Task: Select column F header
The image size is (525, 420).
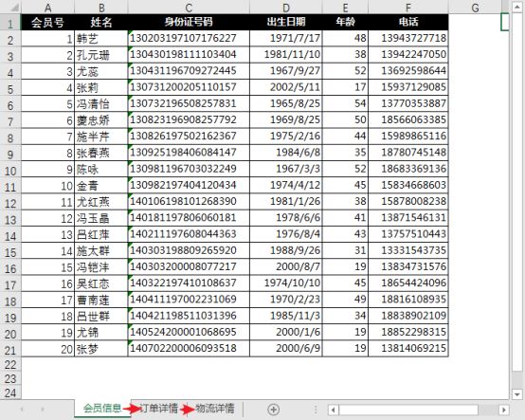Action: [x=408, y=7]
